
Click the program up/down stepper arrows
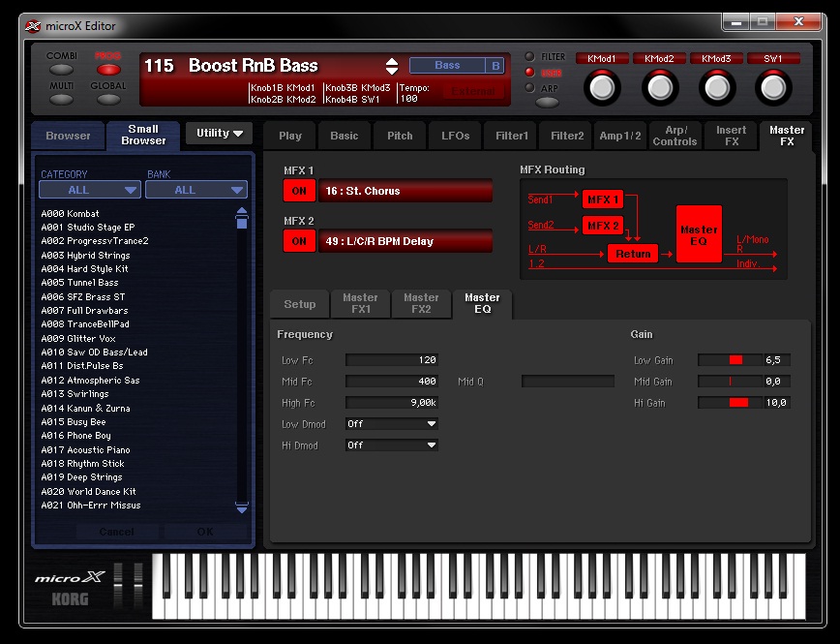coord(392,66)
